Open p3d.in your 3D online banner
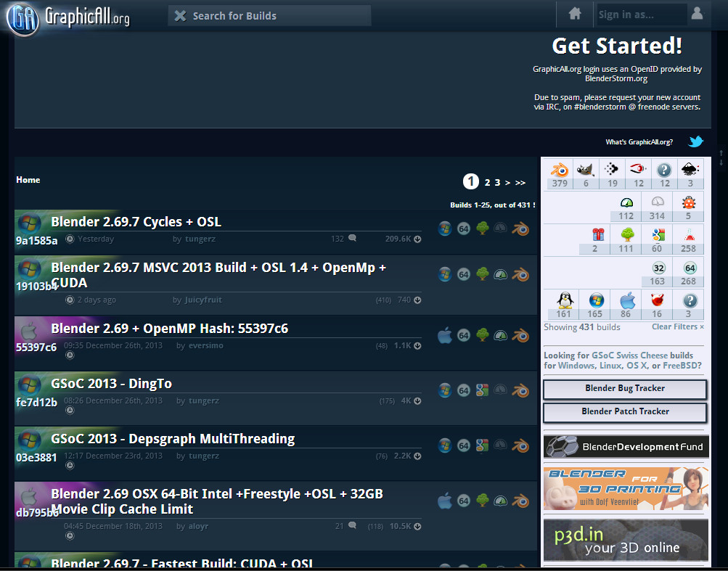 [x=626, y=539]
